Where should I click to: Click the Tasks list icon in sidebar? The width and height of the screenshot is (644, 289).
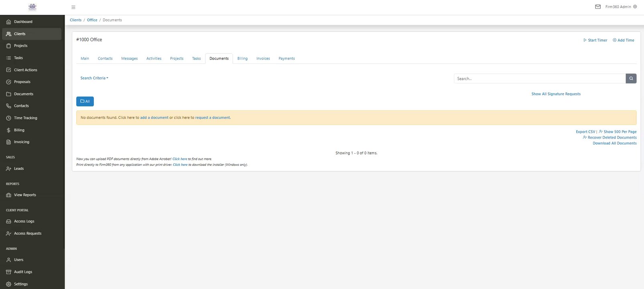(x=8, y=58)
